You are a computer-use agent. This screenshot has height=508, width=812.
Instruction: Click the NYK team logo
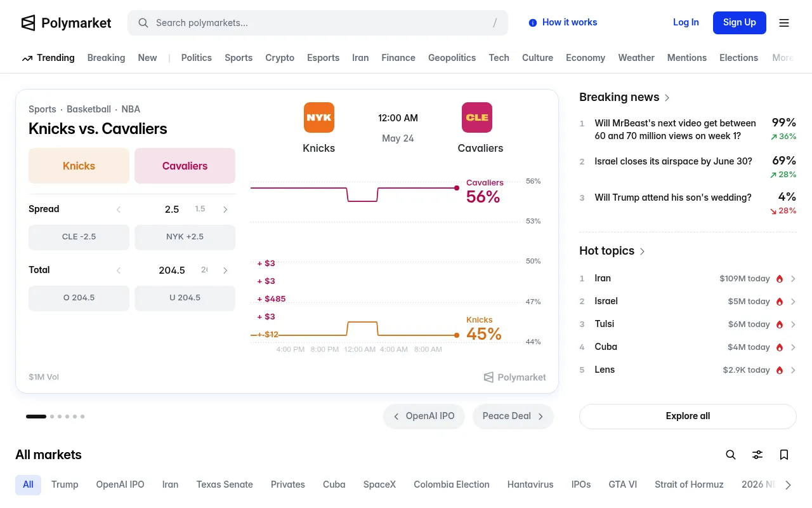319,117
